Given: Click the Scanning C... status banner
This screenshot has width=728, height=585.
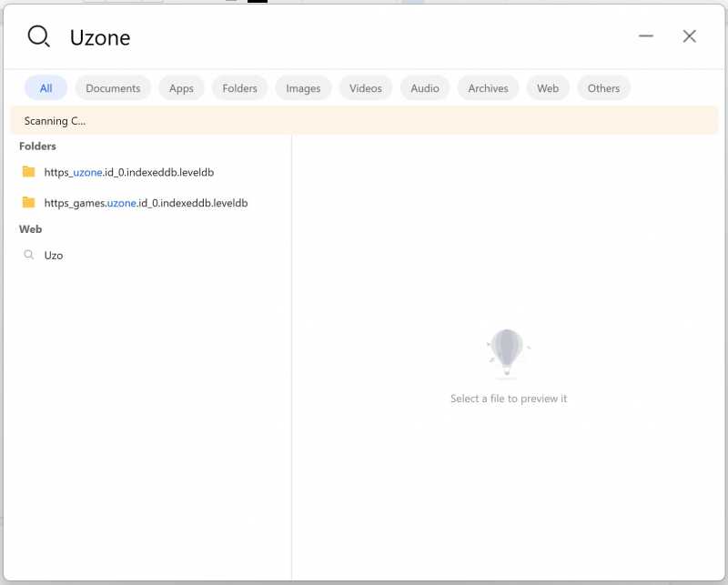Looking at the screenshot, I should 364,121.
